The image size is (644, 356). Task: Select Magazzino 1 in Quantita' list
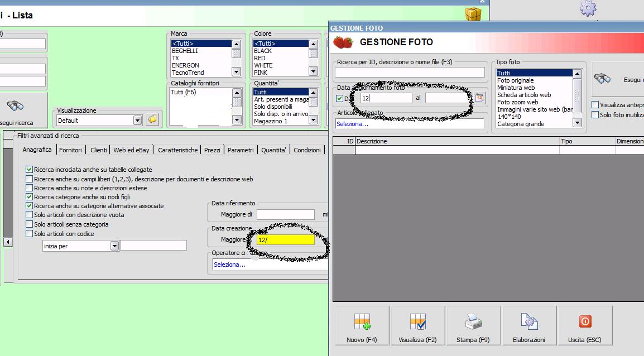(x=271, y=121)
